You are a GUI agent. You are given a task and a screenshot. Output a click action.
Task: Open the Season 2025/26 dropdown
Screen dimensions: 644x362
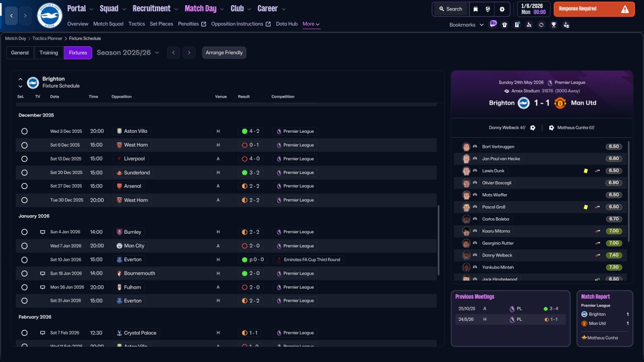click(x=128, y=53)
